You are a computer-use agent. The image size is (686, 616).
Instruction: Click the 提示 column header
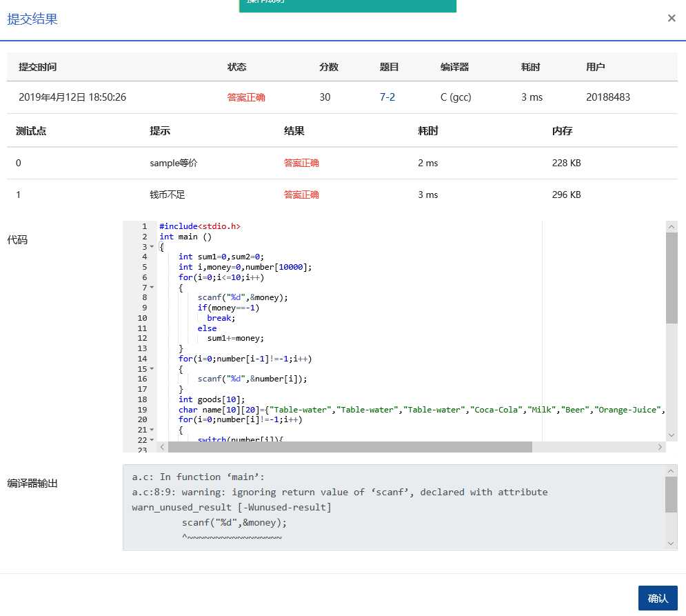pyautogui.click(x=160, y=131)
